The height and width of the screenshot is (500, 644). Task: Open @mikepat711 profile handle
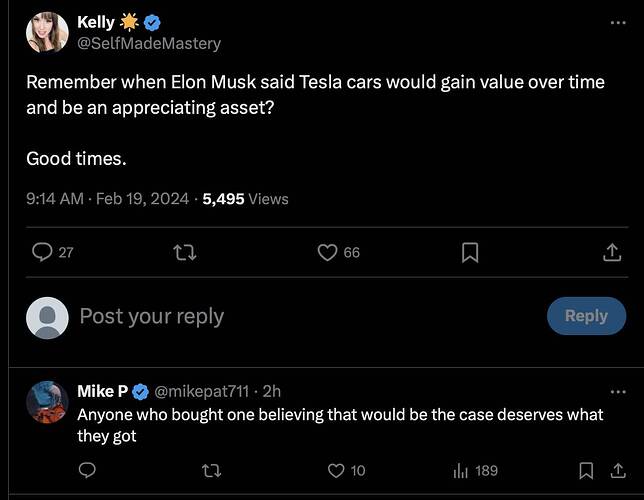point(202,391)
